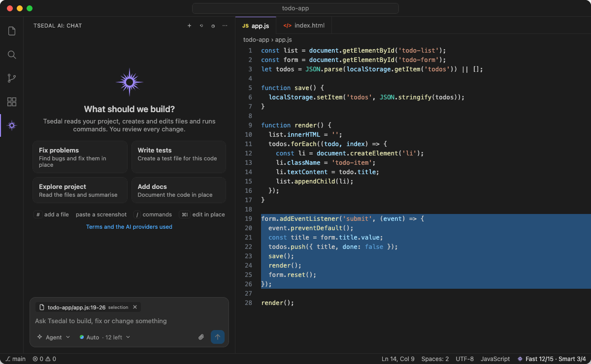Open the Terms and the AI providers used link
This screenshot has width=591, height=364.
click(129, 227)
